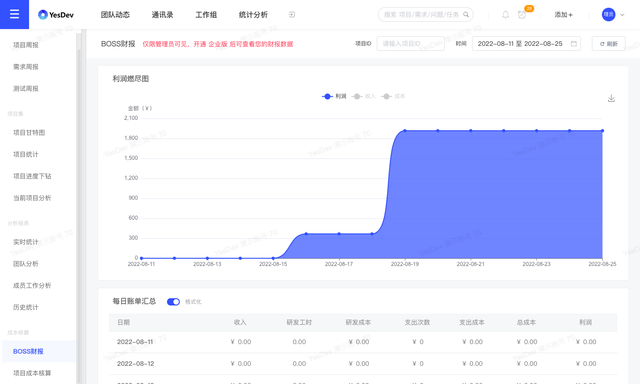Expand the user account dropdown arrow
The width and height of the screenshot is (640, 384).
click(x=622, y=15)
